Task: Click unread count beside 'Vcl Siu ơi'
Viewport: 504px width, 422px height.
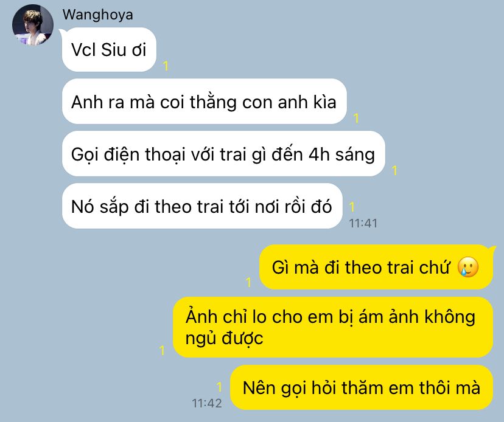Action: tap(166, 66)
